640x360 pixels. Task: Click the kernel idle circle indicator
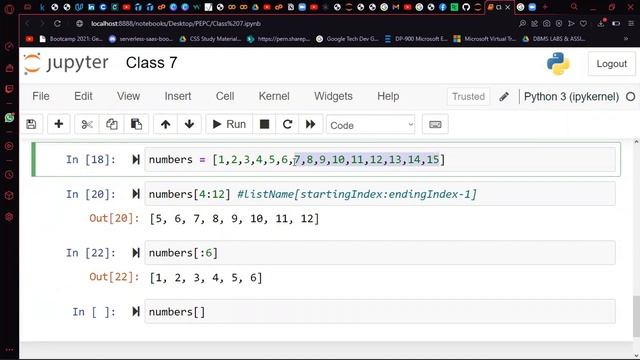click(631, 97)
